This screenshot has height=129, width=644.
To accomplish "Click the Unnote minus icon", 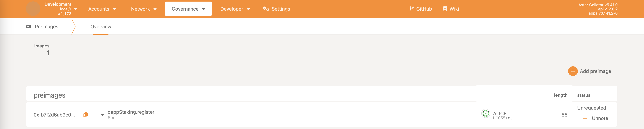I will [x=585, y=118].
